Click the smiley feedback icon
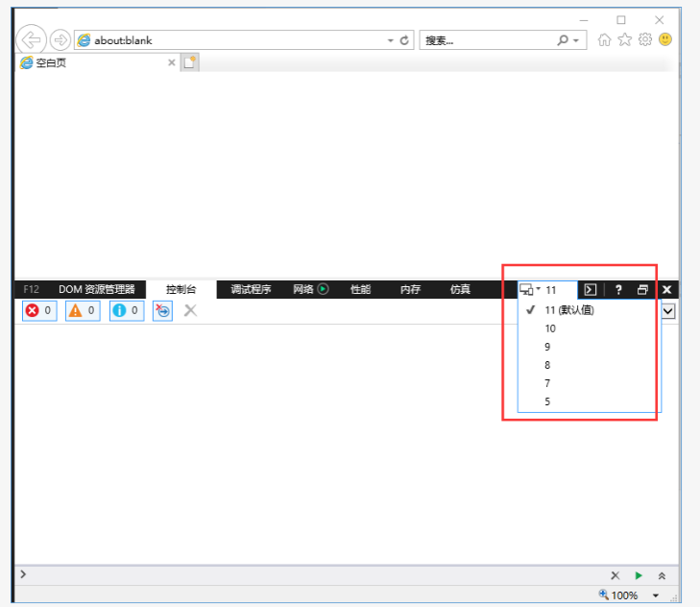The height and width of the screenshot is (607, 700). (664, 39)
